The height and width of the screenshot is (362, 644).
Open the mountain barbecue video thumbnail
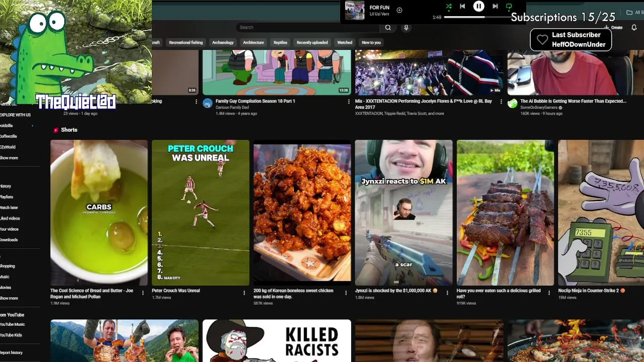(124, 340)
